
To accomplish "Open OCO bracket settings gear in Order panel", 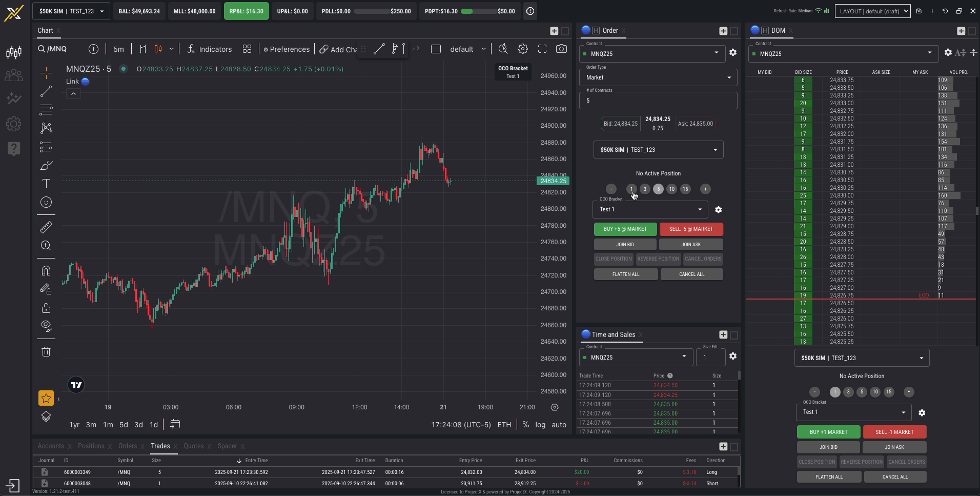I will click(x=718, y=210).
